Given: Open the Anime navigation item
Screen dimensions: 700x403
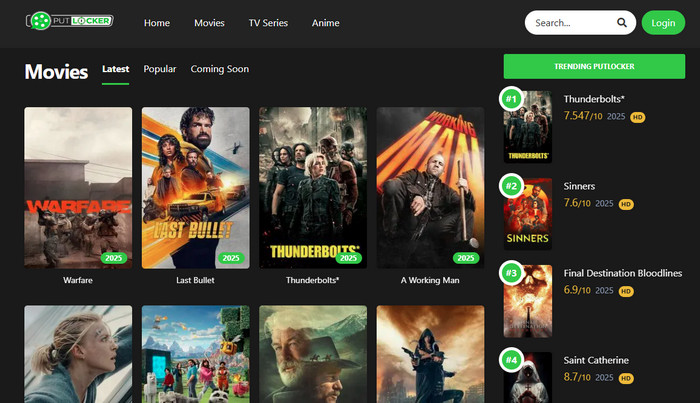Looking at the screenshot, I should [x=325, y=23].
